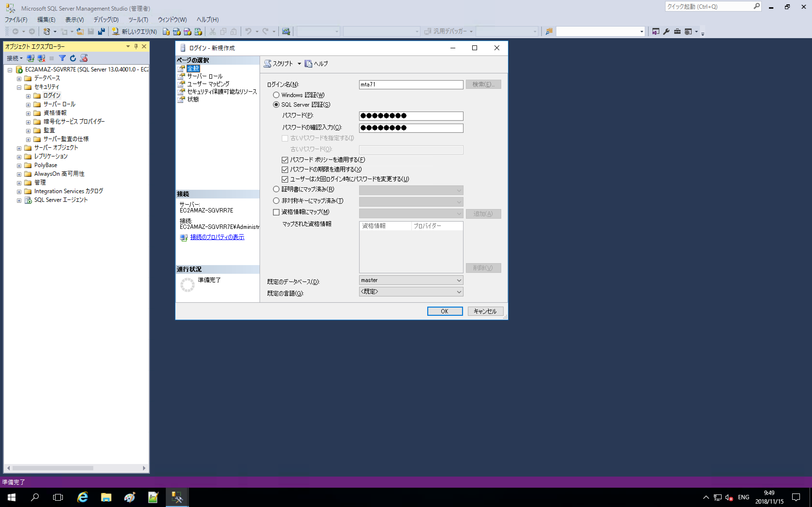Open 既定の言語 dropdown
812x507 pixels.
coord(411,292)
